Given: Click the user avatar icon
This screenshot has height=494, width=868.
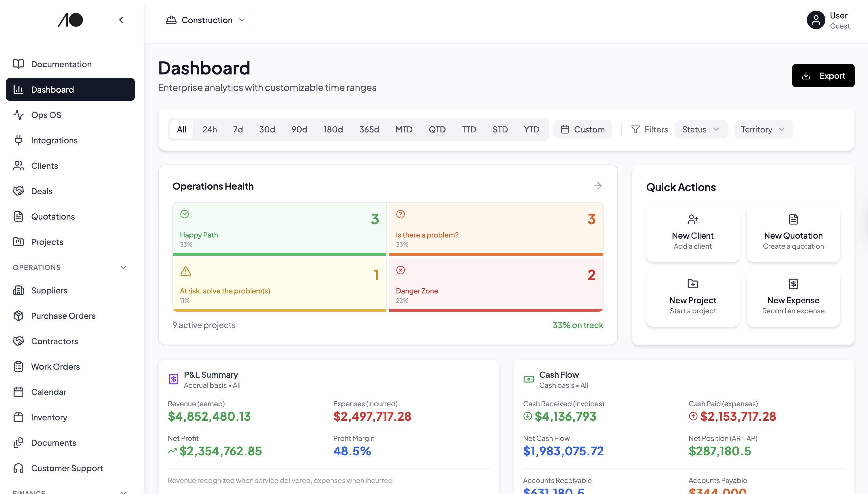Looking at the screenshot, I should (x=816, y=20).
